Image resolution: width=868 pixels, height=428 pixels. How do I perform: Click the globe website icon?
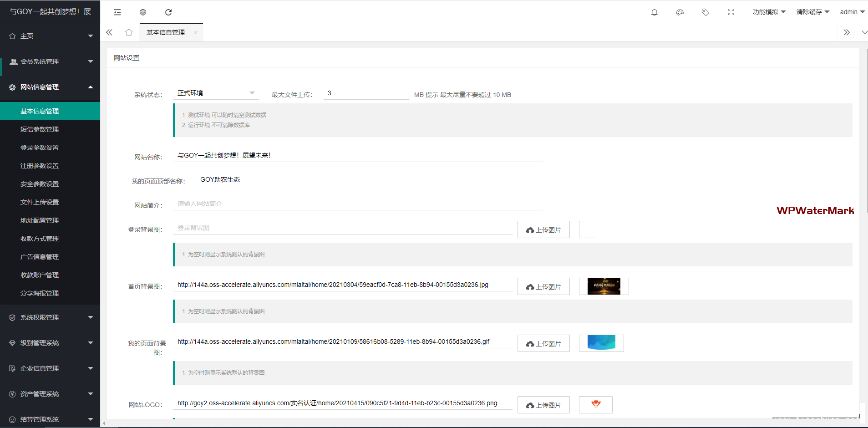point(143,12)
